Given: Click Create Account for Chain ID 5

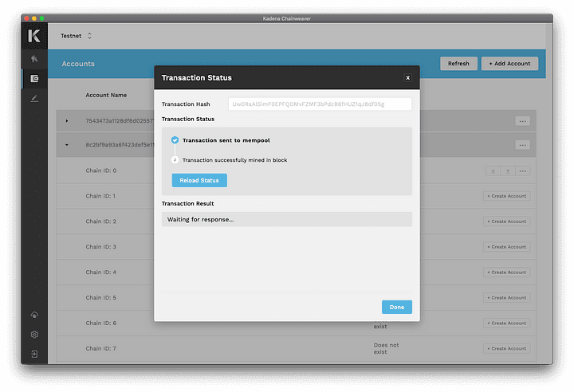Looking at the screenshot, I should point(507,297).
